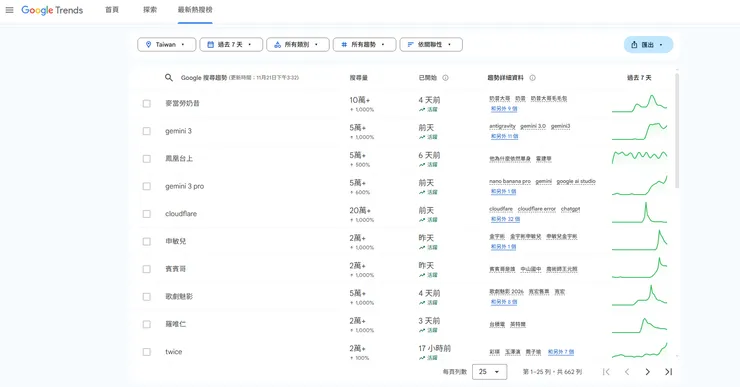Screen dimensions: 740x387
Task: Select the checkbox for cloudflare
Action: [x=147, y=214]
